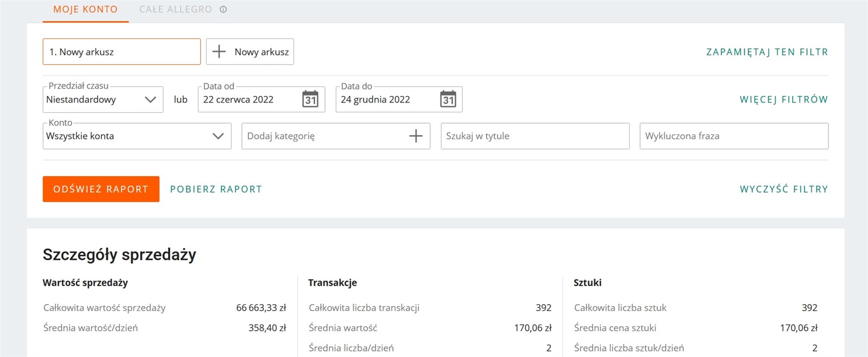The height and width of the screenshot is (357, 868).
Task: Click the plus icon in Dodaj kategorię
Action: (416, 136)
